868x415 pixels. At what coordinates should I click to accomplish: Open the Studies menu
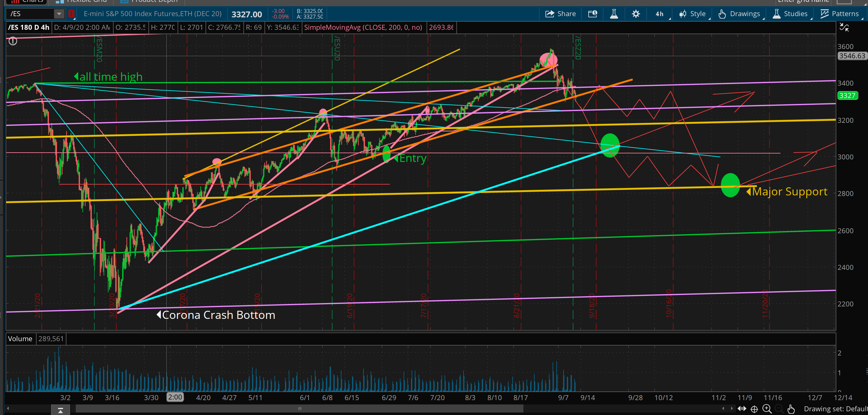[x=790, y=14]
